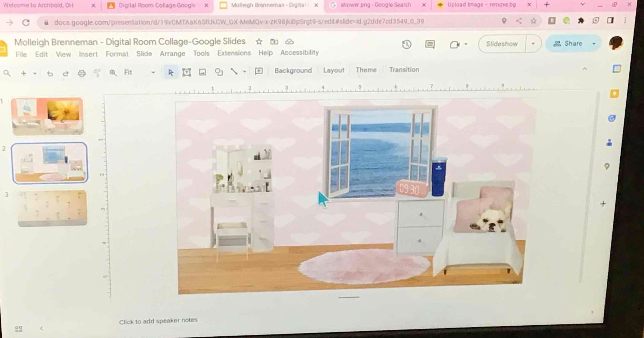
Task: Click the print icon
Action: point(82,73)
